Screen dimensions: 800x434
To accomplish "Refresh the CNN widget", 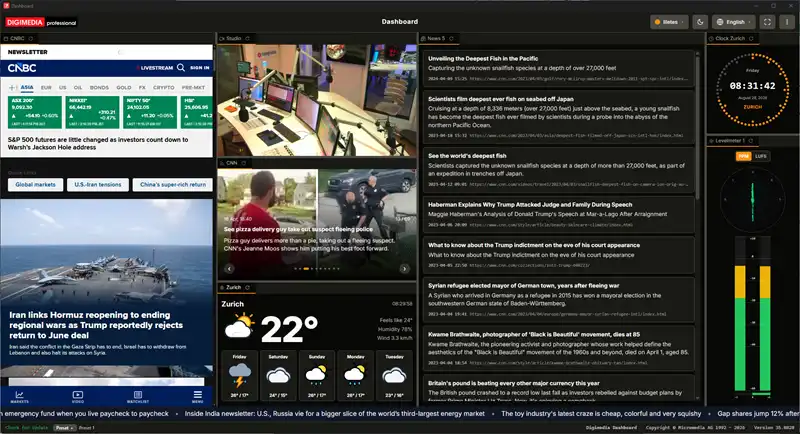I will point(244,163).
